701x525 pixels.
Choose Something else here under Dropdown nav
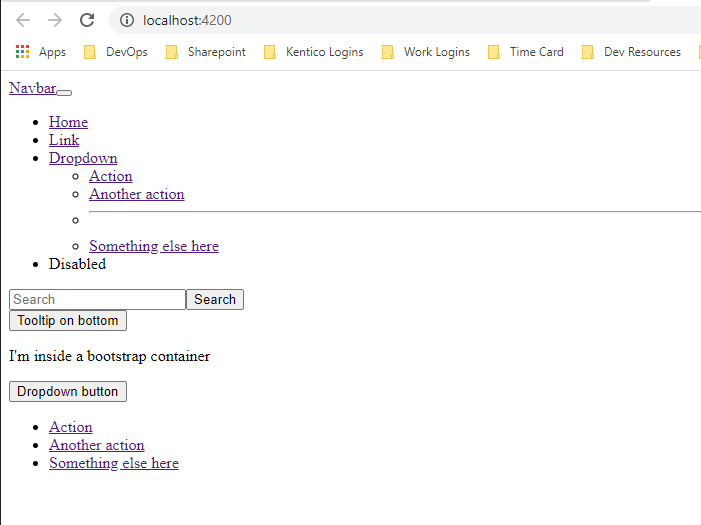154,246
